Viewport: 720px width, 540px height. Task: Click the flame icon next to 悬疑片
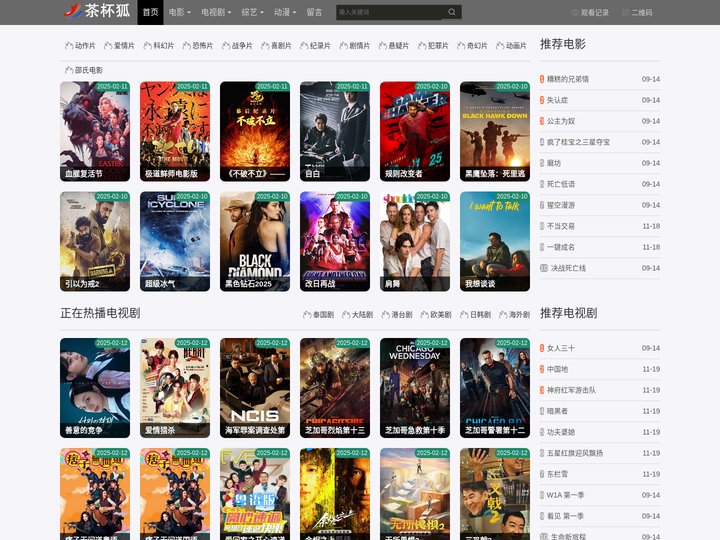(382, 45)
